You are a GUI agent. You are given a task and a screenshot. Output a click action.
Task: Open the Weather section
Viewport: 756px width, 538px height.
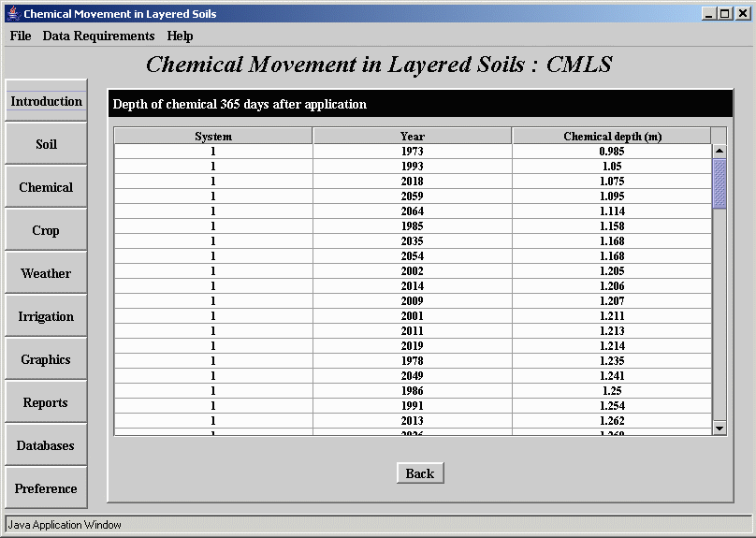coord(46,273)
